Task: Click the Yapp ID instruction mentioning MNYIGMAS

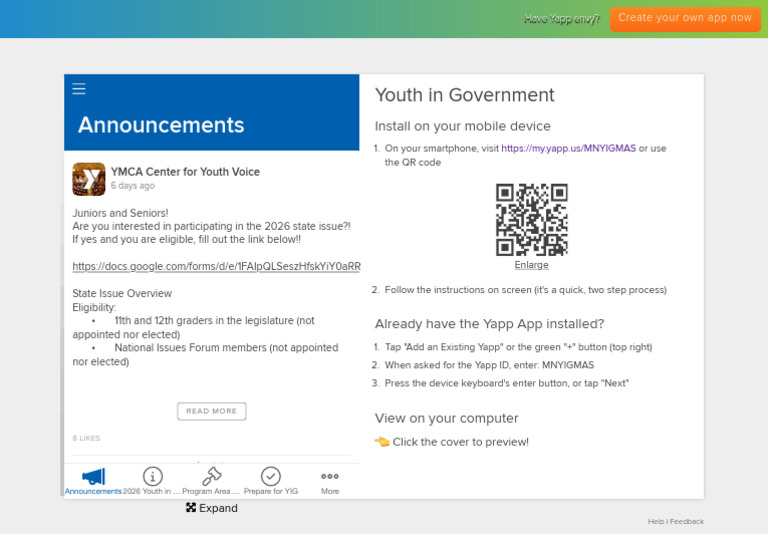Action: click(489, 365)
